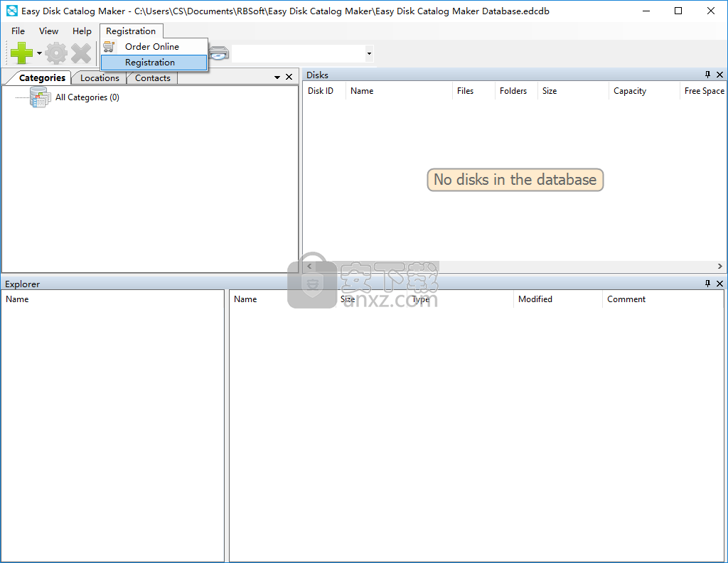Sort disks by Capacity column
The height and width of the screenshot is (563, 728).
[644, 91]
